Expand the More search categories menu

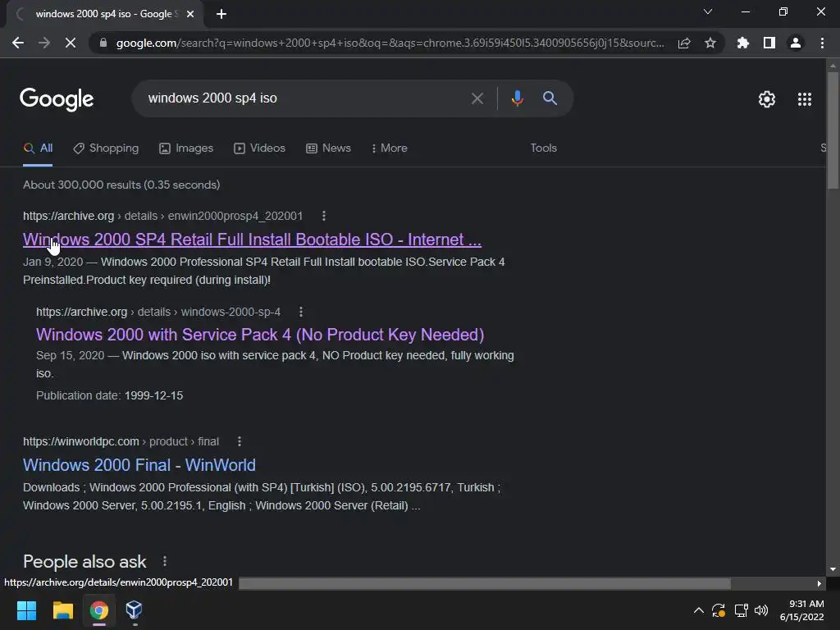(389, 148)
